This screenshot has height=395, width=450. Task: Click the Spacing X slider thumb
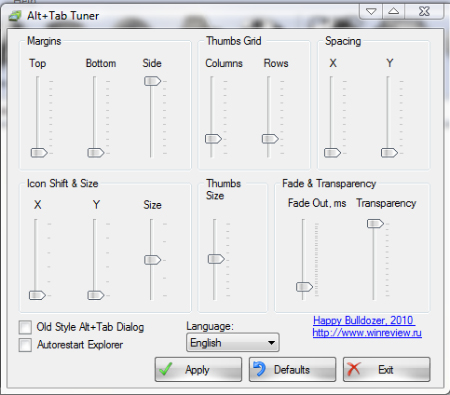tap(332, 153)
